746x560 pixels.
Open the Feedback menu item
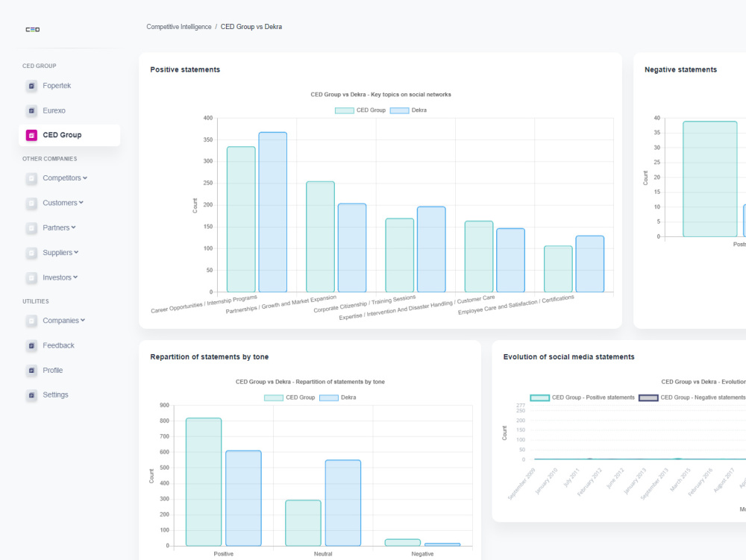click(x=58, y=345)
